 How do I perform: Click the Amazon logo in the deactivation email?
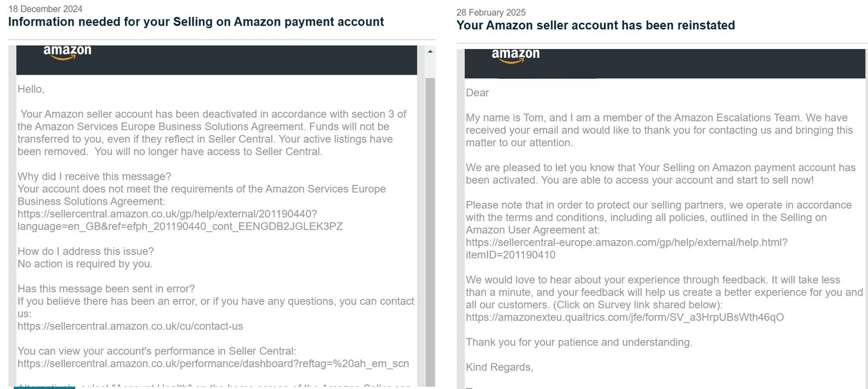(67, 52)
